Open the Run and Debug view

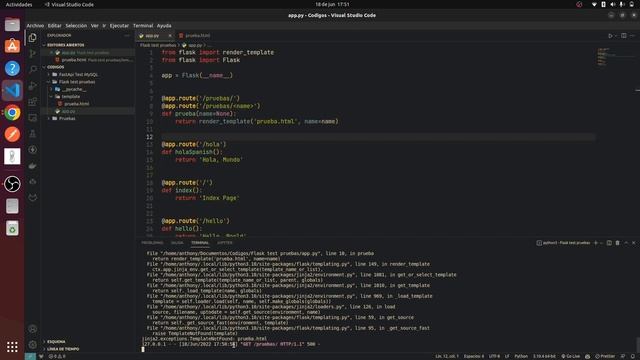[x=33, y=86]
